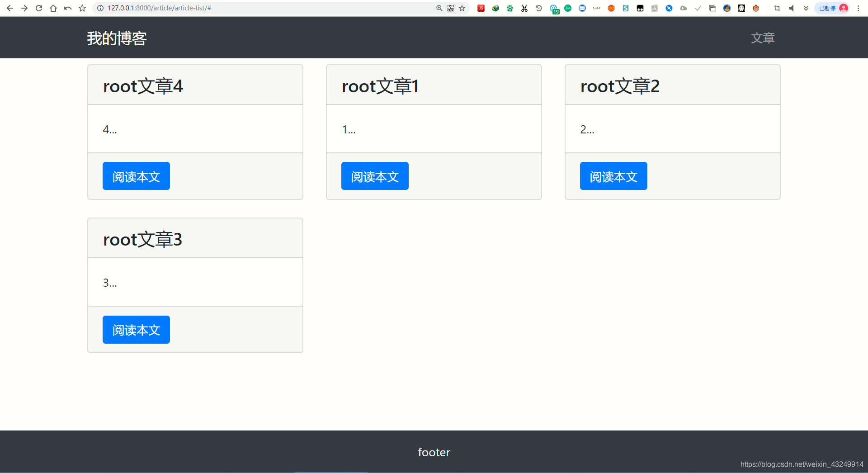The width and height of the screenshot is (868, 473).
Task: Click 阅读本文 for root文章1
Action: [x=375, y=176]
